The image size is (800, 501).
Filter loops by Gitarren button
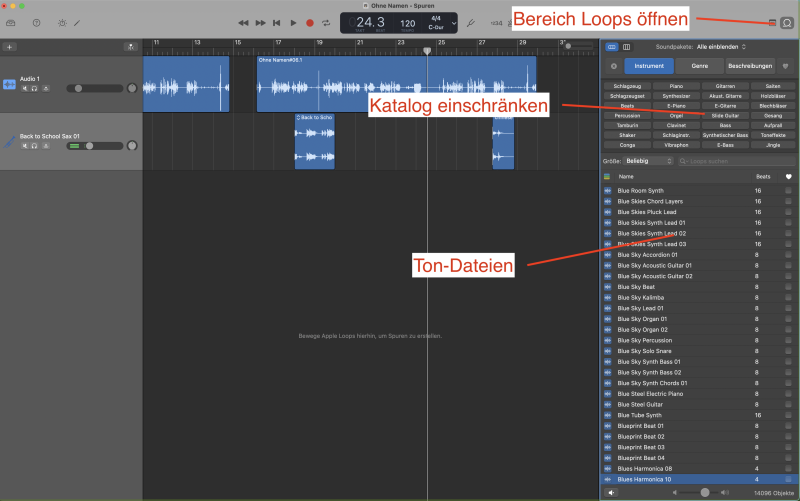[x=725, y=86]
